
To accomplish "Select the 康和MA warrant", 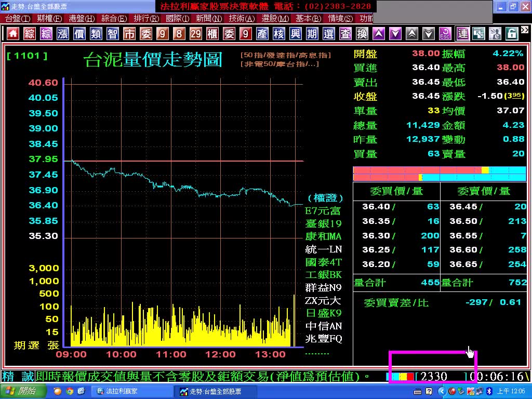I will [323, 236].
